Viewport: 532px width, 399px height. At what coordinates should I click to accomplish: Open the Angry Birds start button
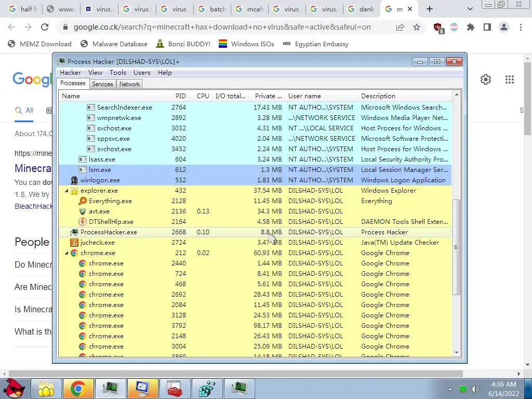pyautogui.click(x=14, y=389)
